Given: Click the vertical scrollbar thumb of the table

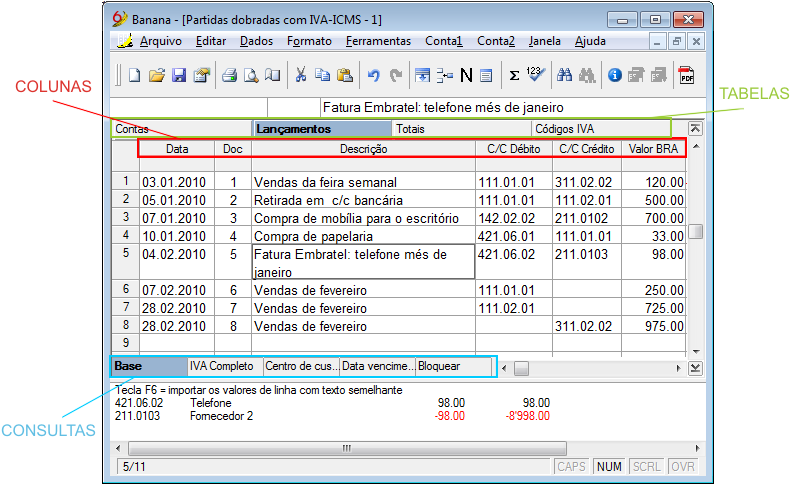Looking at the screenshot, I should tap(695, 231).
